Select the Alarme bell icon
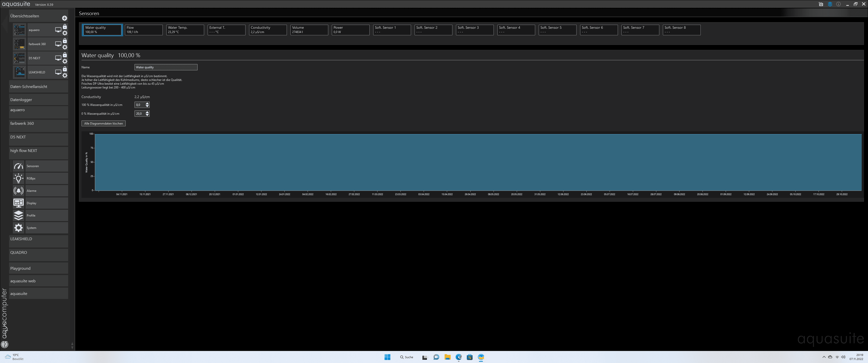 click(x=18, y=191)
